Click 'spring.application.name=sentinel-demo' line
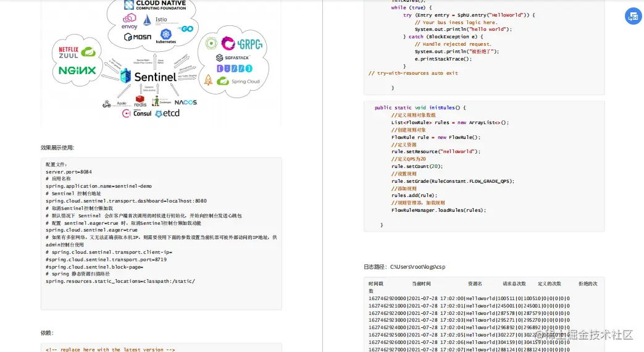 pos(99,186)
